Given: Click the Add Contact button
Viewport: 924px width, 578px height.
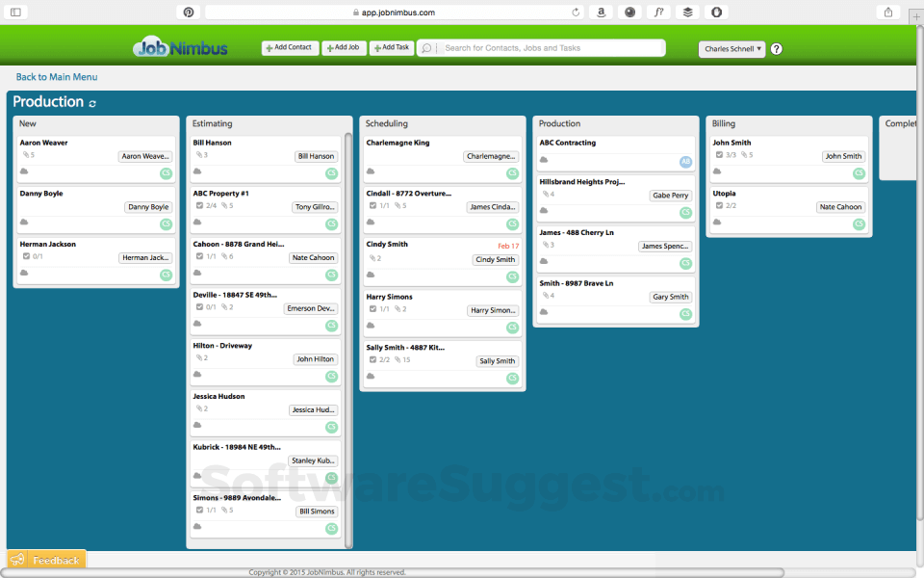Looking at the screenshot, I should tap(291, 47).
